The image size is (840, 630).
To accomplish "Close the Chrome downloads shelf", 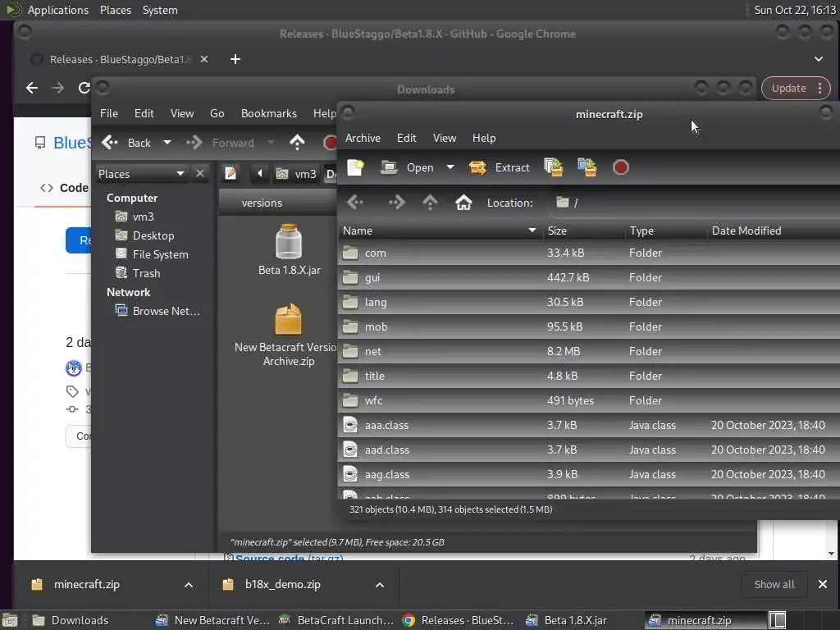I will click(823, 584).
